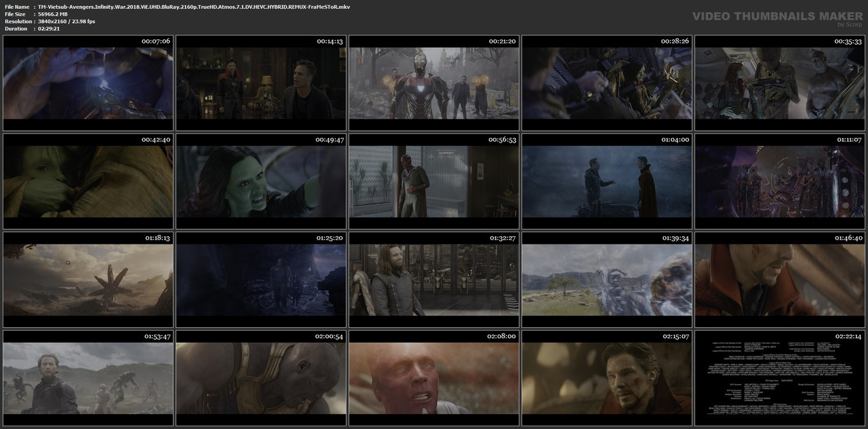The image size is (868, 429).
Task: Select the 01:11:07 thumbnail frame
Action: pyautogui.click(x=780, y=181)
